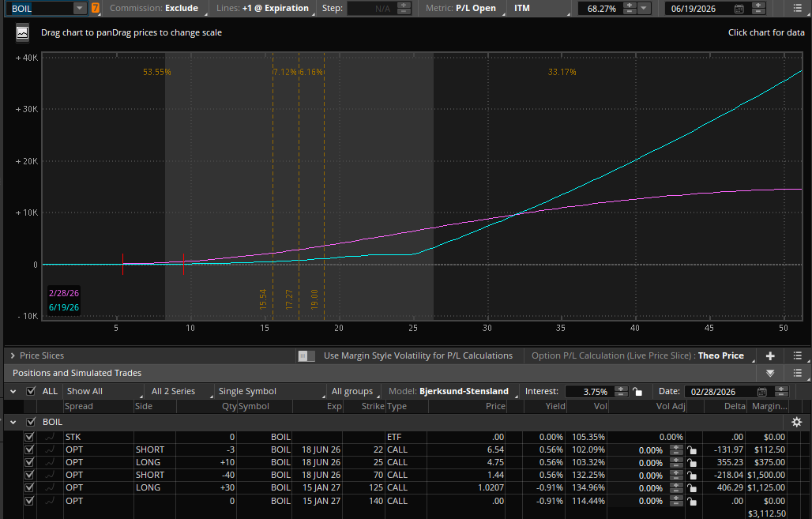Click the Interest 3.75% input field
Viewport: 812px width, 519px height.
589,392
